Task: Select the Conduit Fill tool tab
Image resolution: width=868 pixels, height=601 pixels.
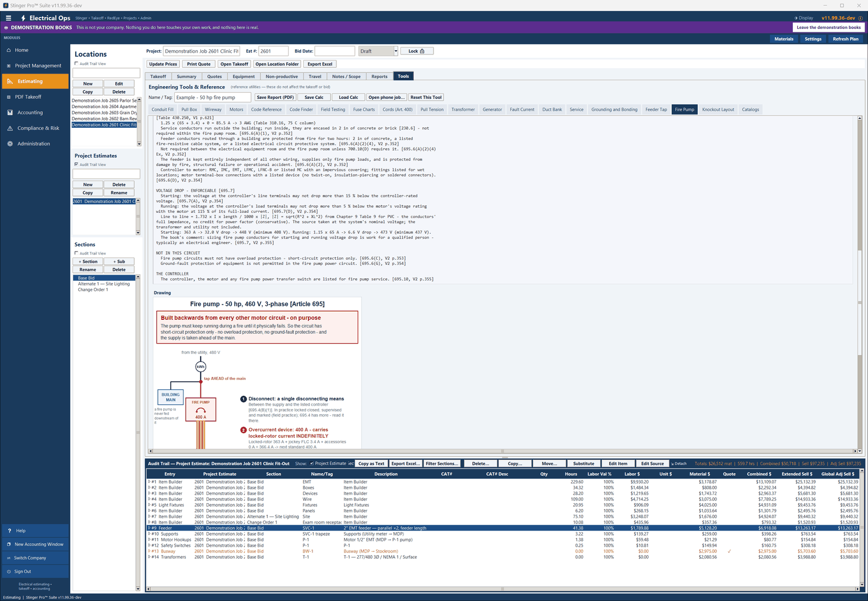Action: [x=163, y=109]
